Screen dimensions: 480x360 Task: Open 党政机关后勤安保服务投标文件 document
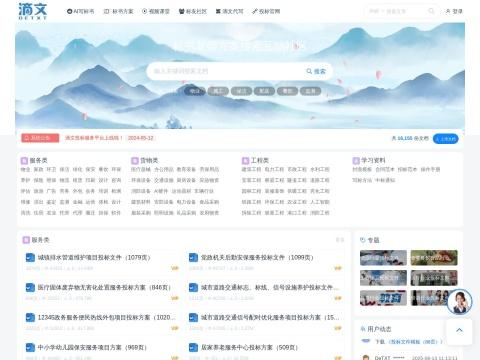[257, 257]
